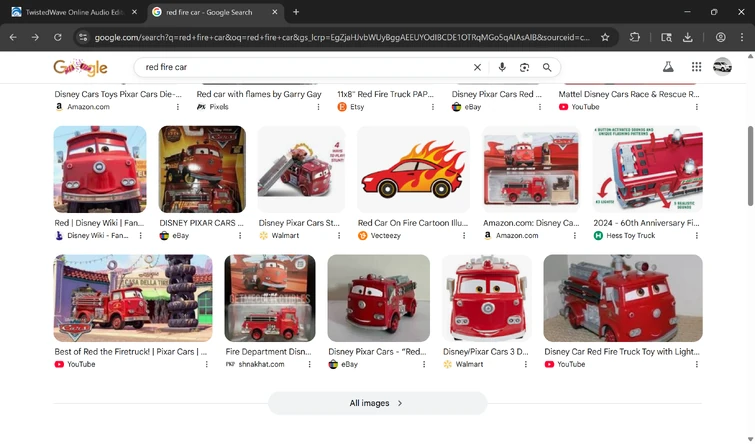The image size is (755, 444).
Task: Click the All images button
Action: [377, 403]
